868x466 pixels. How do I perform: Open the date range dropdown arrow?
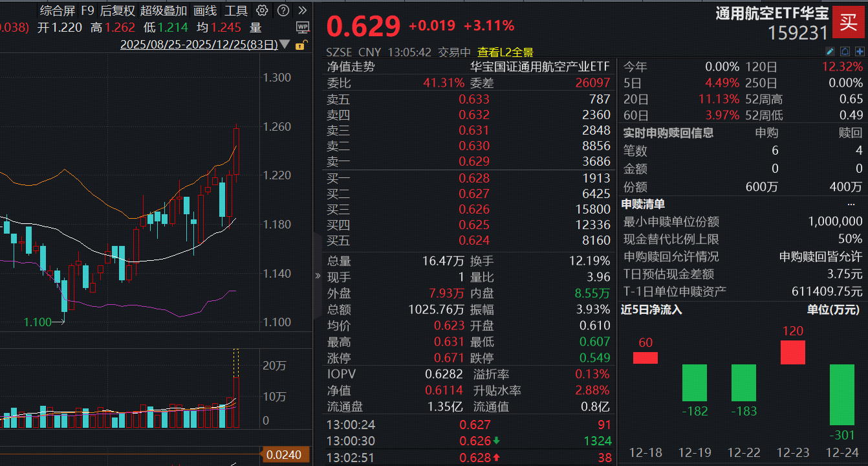[284, 45]
